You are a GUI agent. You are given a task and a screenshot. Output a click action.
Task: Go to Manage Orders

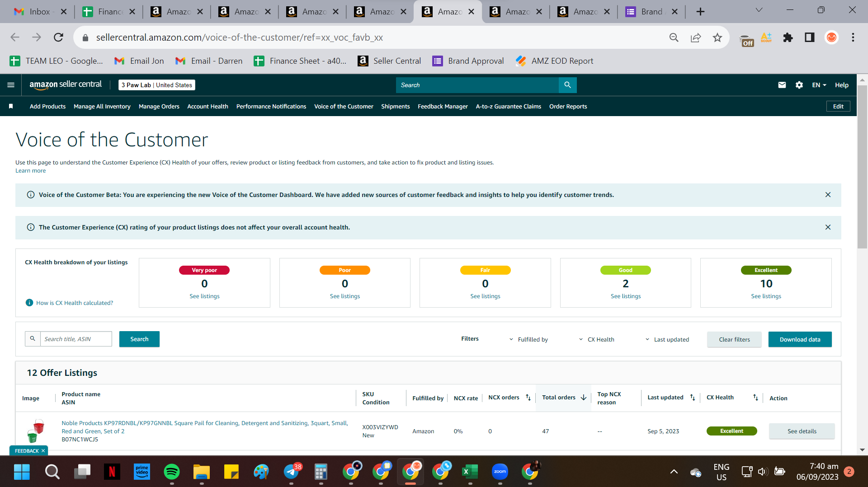159,106
